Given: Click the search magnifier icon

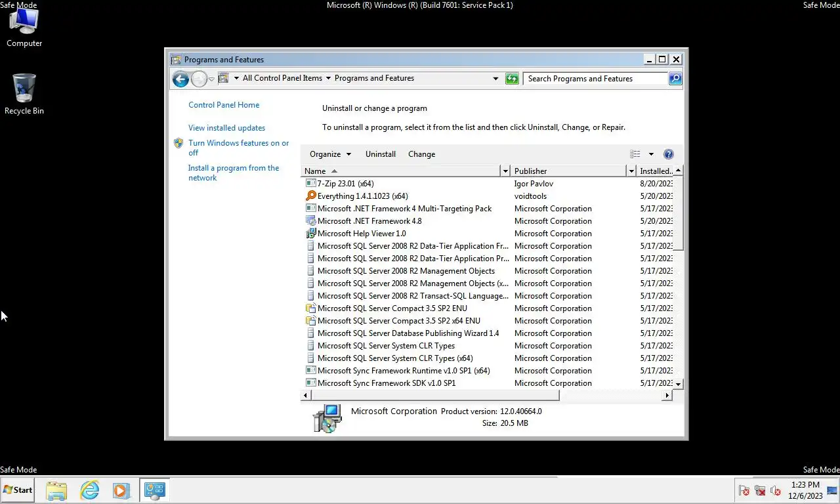Looking at the screenshot, I should tap(675, 79).
